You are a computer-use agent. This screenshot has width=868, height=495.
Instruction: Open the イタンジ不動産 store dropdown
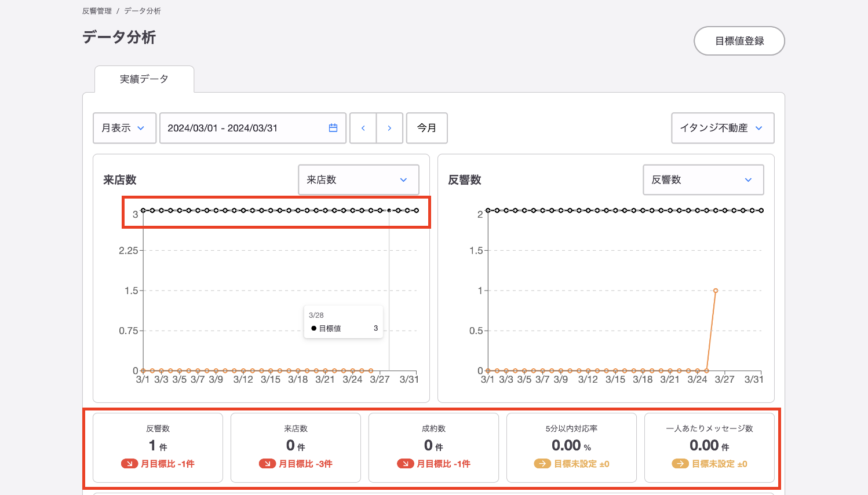click(723, 128)
